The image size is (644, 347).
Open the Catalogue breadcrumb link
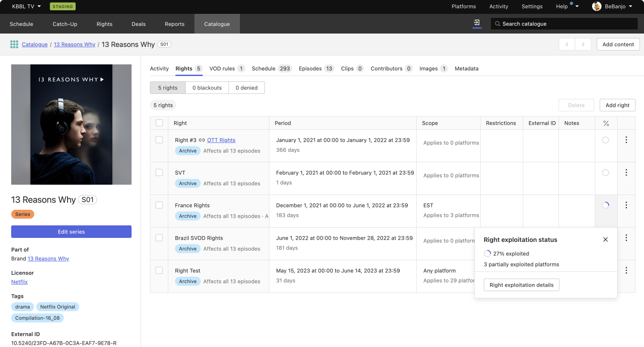[34, 44]
